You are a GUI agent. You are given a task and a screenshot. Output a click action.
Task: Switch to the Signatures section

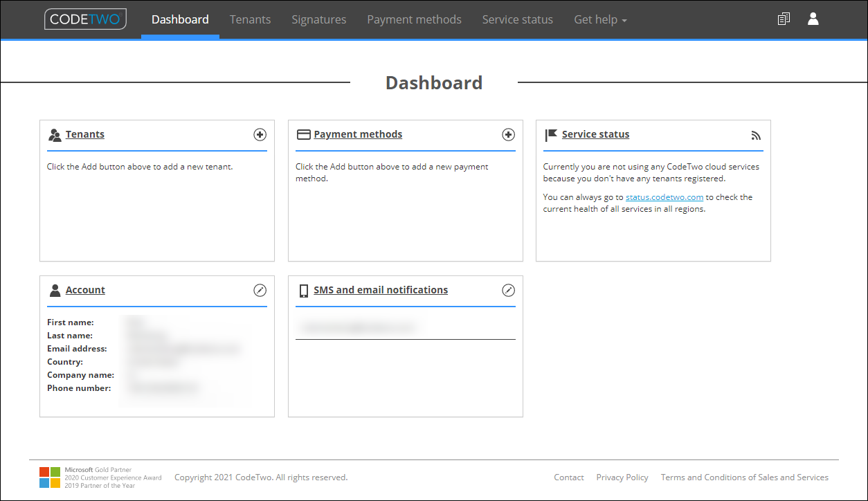[318, 19]
